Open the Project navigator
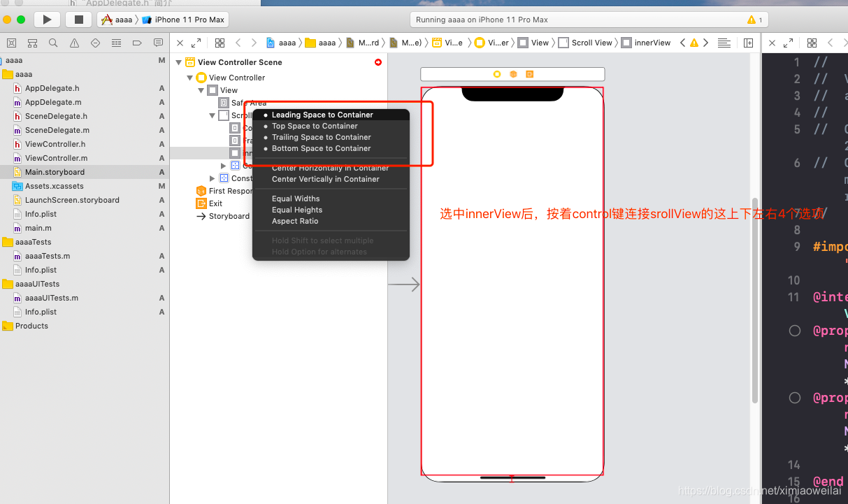Screen dimensions: 848x504 pos(11,43)
